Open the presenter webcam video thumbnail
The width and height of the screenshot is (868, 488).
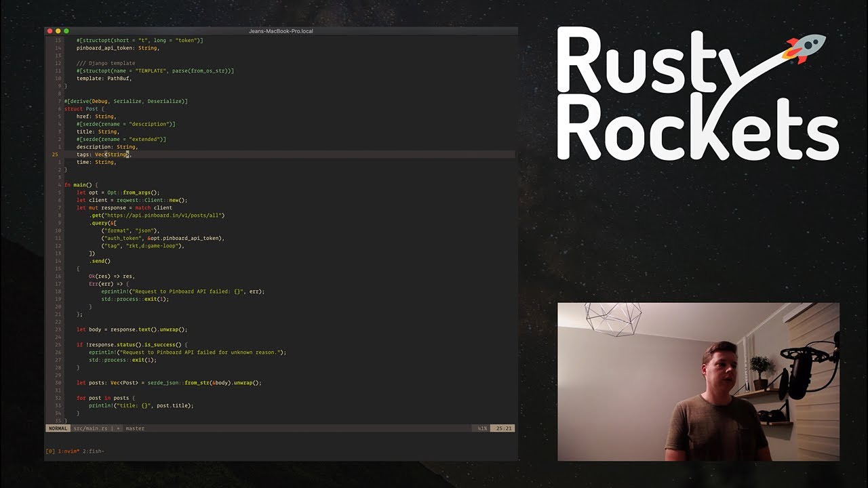[x=698, y=382]
